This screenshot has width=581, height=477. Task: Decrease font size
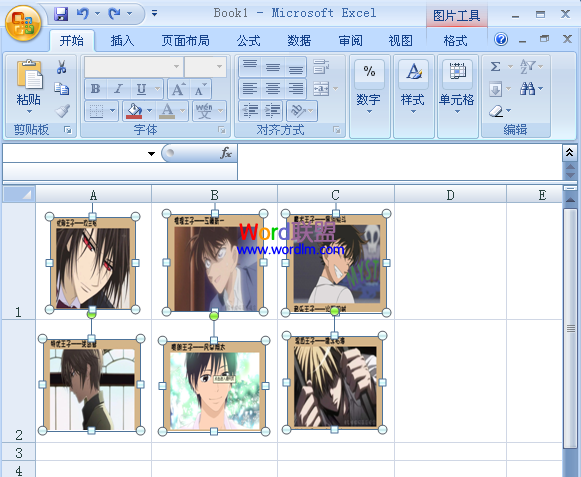[x=200, y=89]
